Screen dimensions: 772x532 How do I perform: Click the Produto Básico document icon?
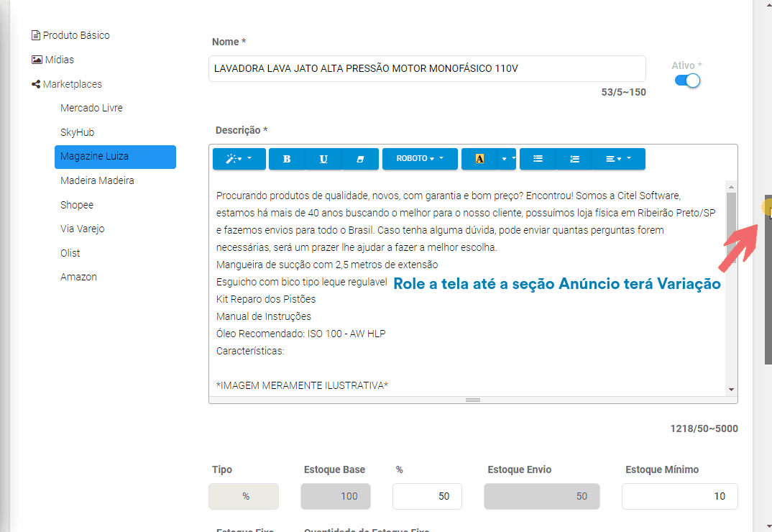click(x=35, y=35)
